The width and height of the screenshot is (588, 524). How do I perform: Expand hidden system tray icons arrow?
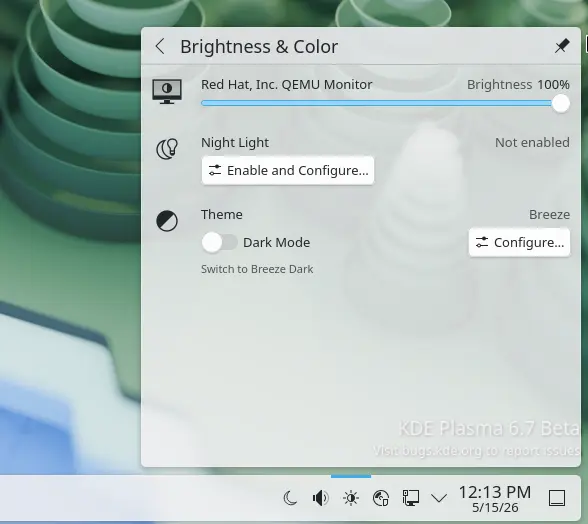click(439, 498)
